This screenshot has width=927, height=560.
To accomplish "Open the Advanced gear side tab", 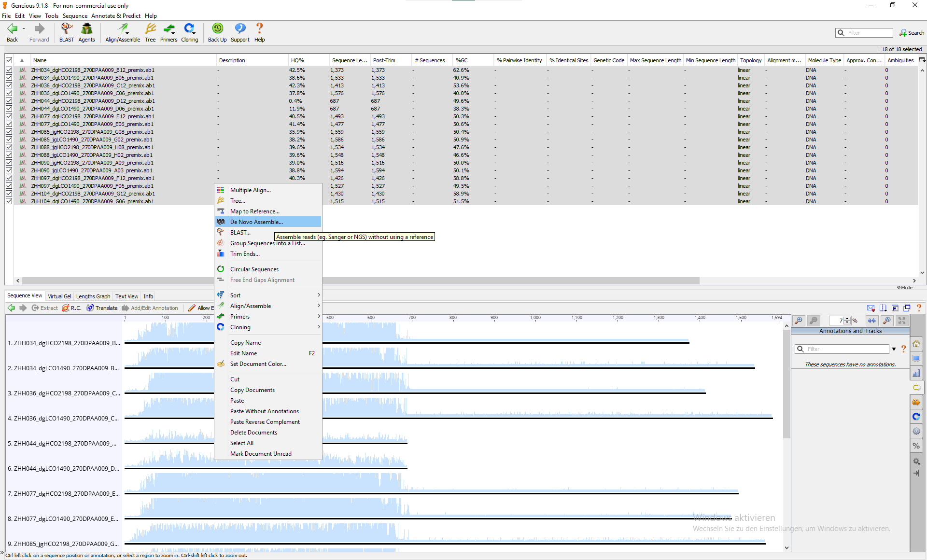I will pyautogui.click(x=916, y=431).
